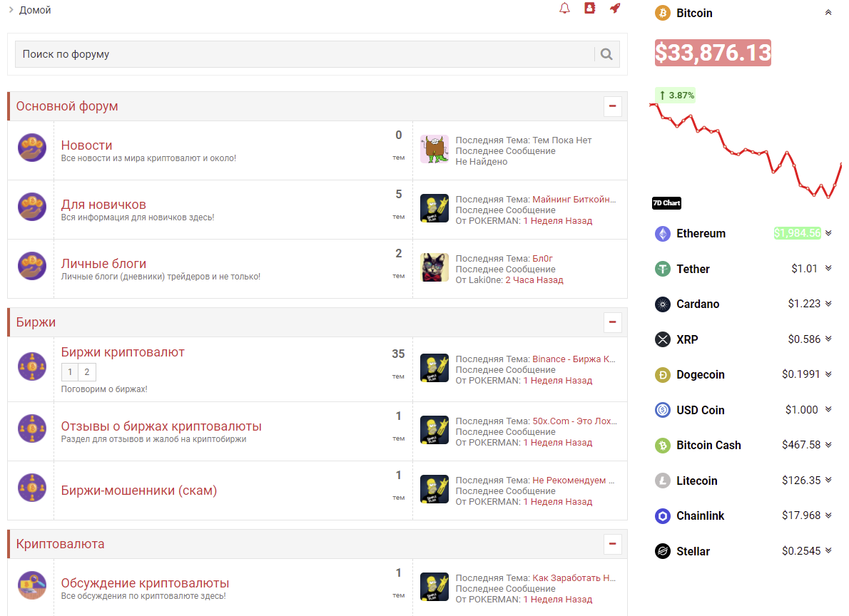Open the Биржи криптовалют forum

pos(123,351)
